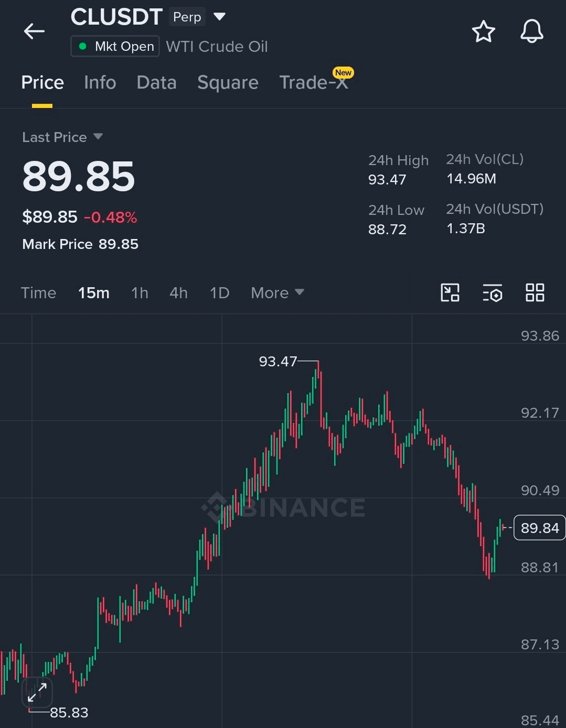Select the 15m timeframe

94,293
